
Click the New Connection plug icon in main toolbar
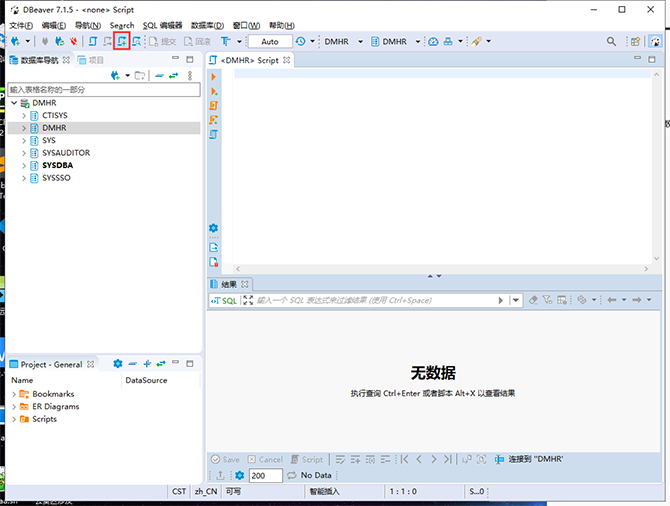15,41
